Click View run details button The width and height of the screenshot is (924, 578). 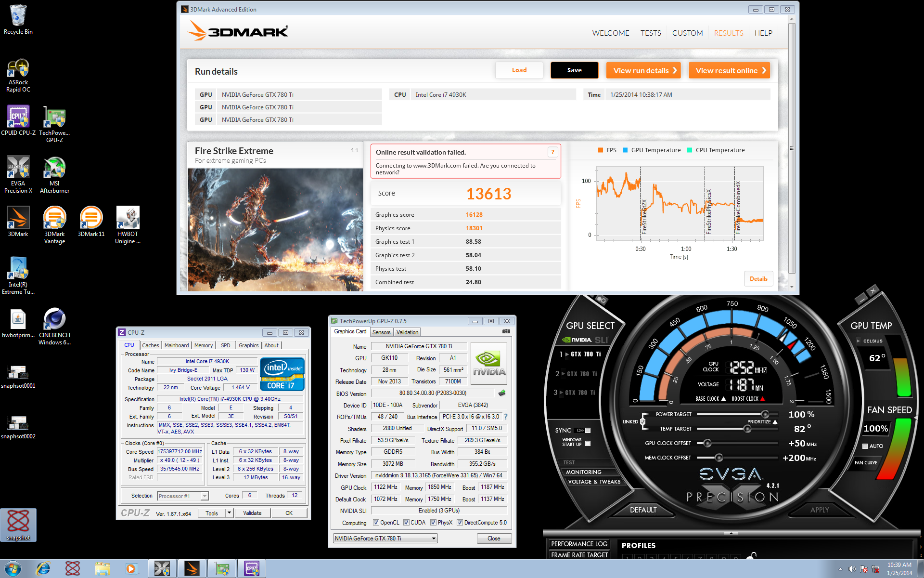[x=643, y=70]
